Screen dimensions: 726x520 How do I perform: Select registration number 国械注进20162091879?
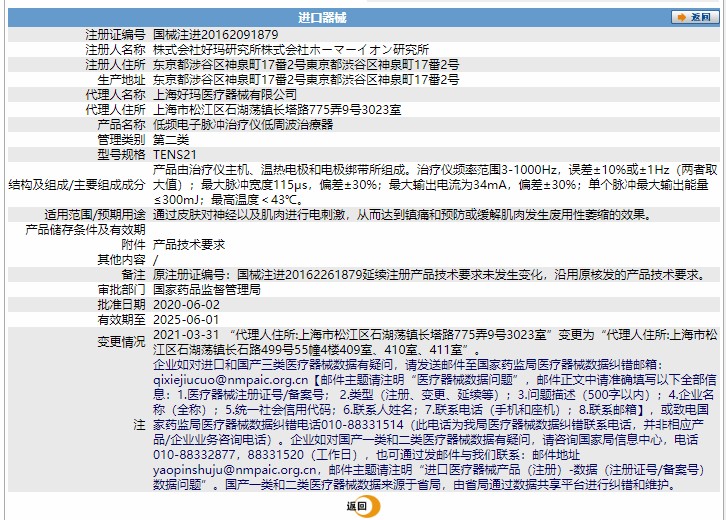pos(216,35)
